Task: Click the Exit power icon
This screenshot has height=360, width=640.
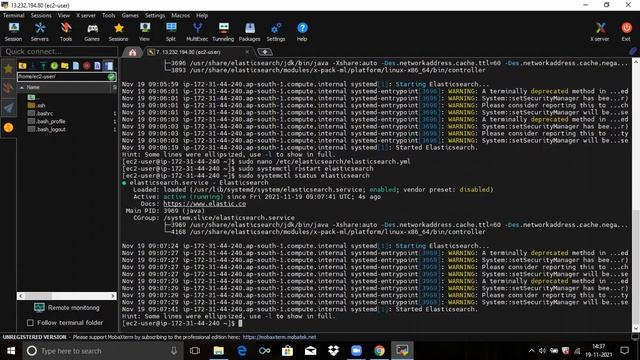Action: point(626,32)
